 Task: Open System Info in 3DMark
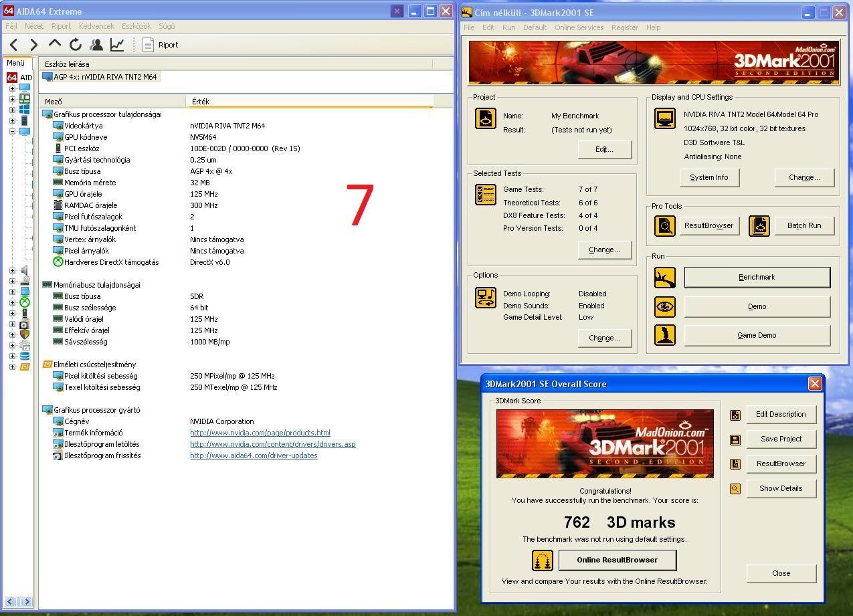click(x=708, y=177)
